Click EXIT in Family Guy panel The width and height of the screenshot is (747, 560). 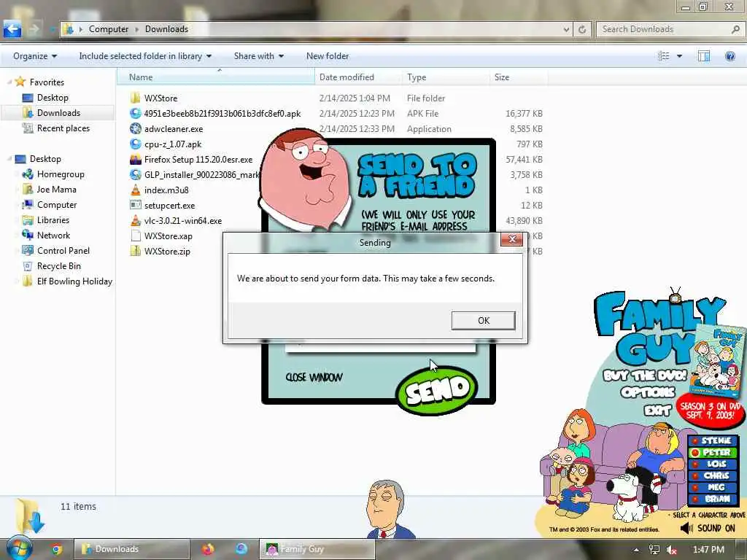[x=657, y=410]
